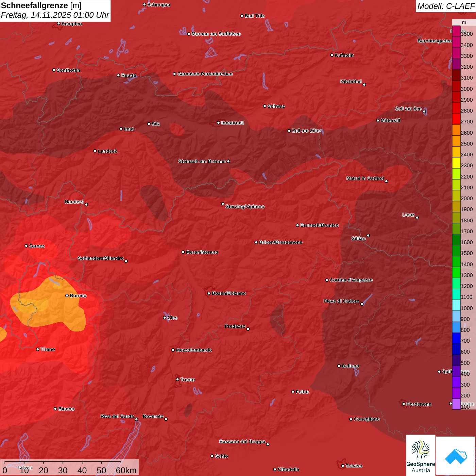
Task: Click the GeoSphere Austria logo
Action: pyautogui.click(x=421, y=455)
